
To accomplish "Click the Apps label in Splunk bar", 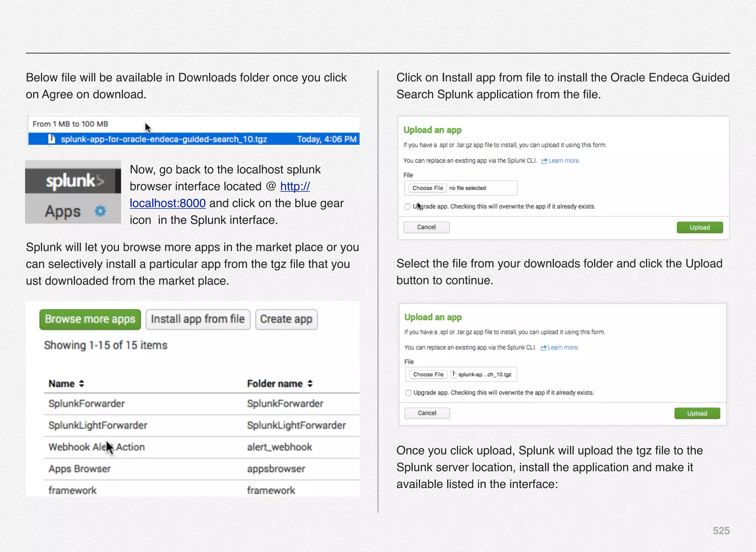I will [x=63, y=211].
